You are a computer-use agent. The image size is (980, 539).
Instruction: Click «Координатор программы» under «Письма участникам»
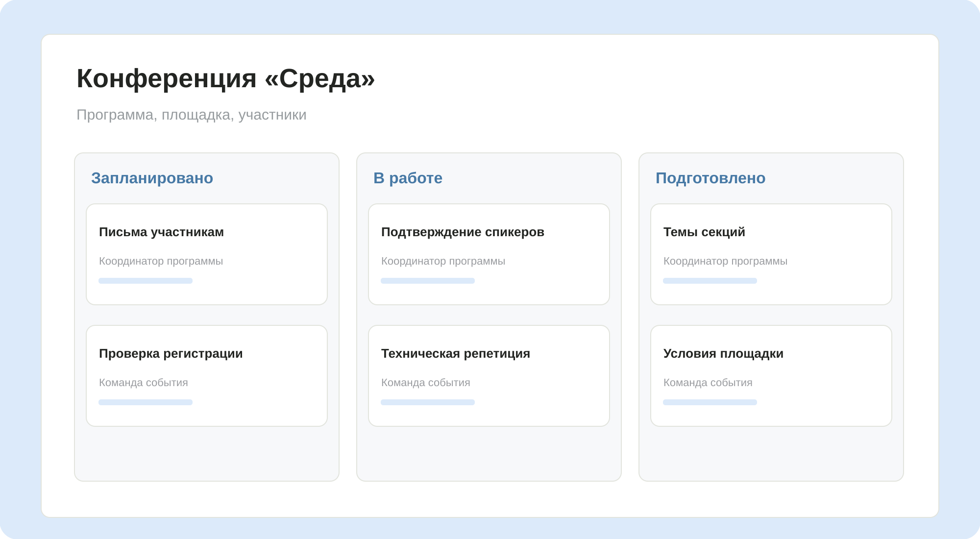(161, 261)
